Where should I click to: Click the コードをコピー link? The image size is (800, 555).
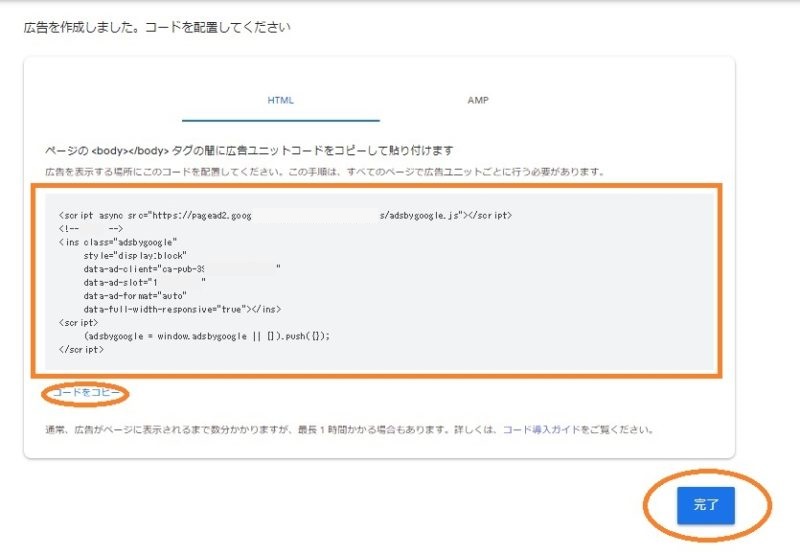click(86, 392)
